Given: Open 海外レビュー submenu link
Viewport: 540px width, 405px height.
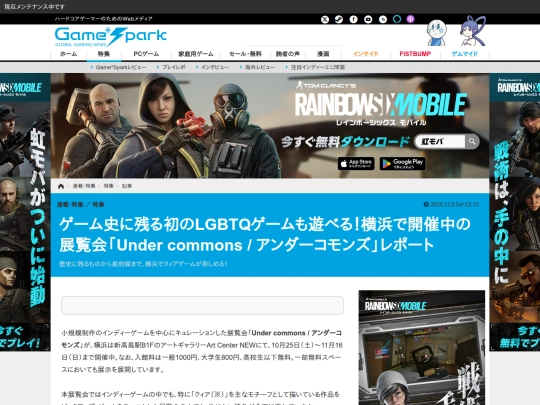Looking at the screenshot, I should (x=260, y=67).
